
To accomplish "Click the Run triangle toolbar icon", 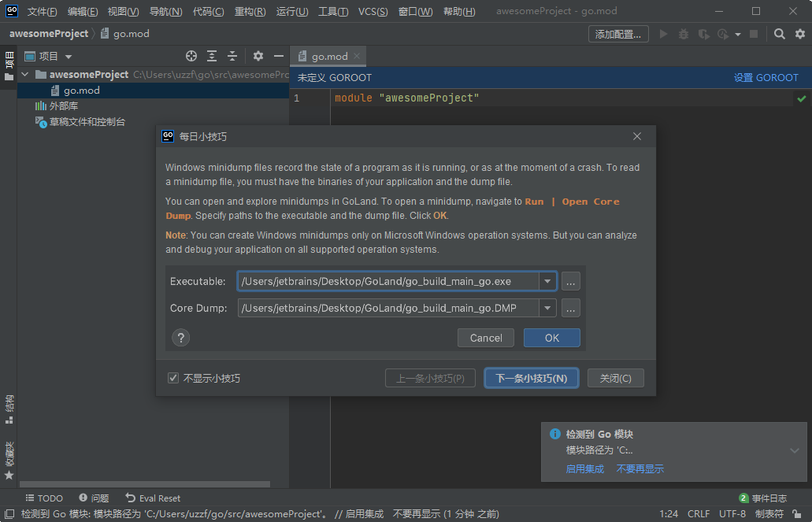I will [663, 34].
